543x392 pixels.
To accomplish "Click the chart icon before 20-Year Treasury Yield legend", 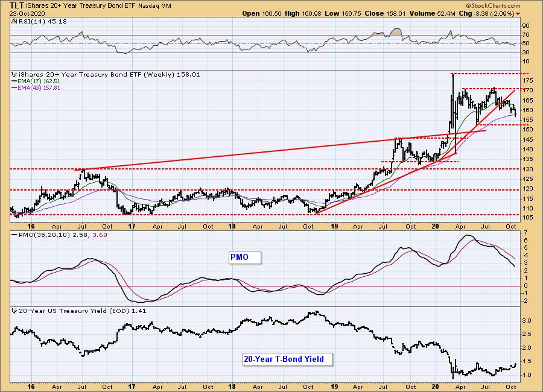I will pos(14,311).
